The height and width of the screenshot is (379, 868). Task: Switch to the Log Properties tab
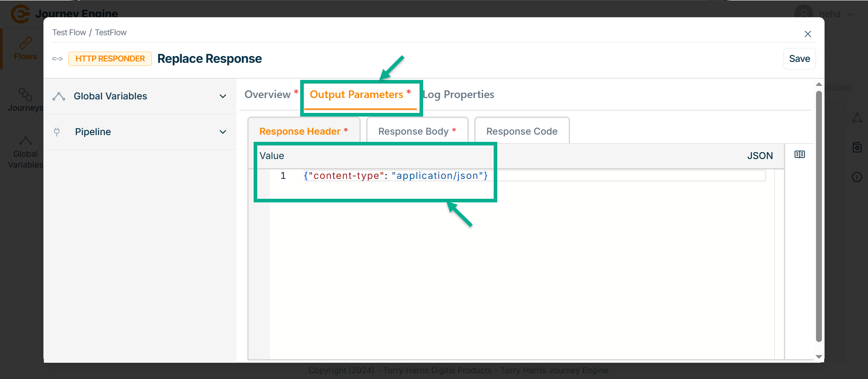(x=459, y=94)
